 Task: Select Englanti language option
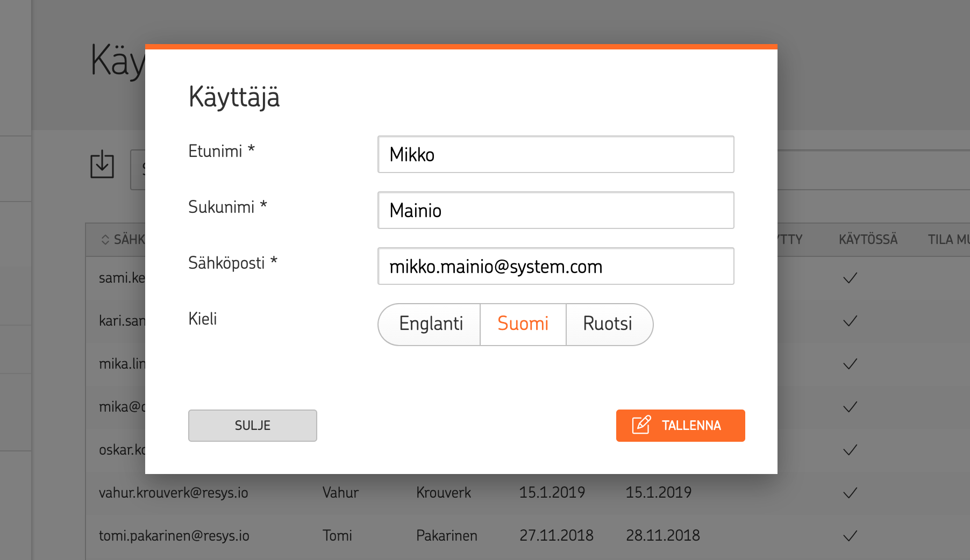point(430,324)
